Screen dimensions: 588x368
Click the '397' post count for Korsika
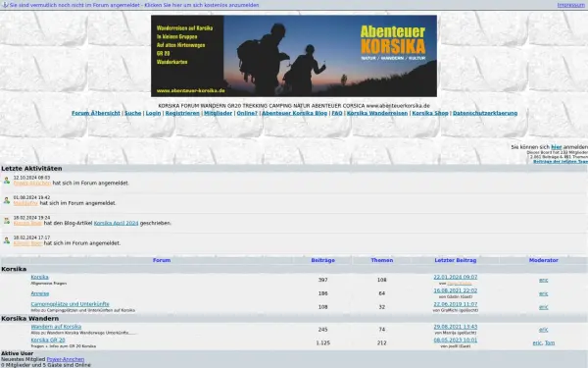coord(322,280)
